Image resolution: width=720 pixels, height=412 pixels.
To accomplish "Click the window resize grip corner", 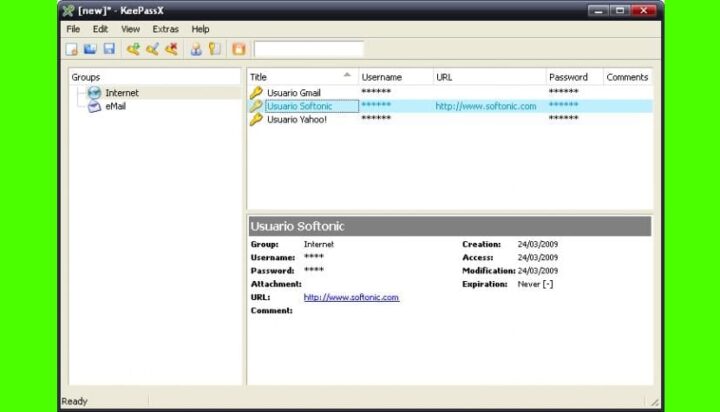I will tap(655, 402).
